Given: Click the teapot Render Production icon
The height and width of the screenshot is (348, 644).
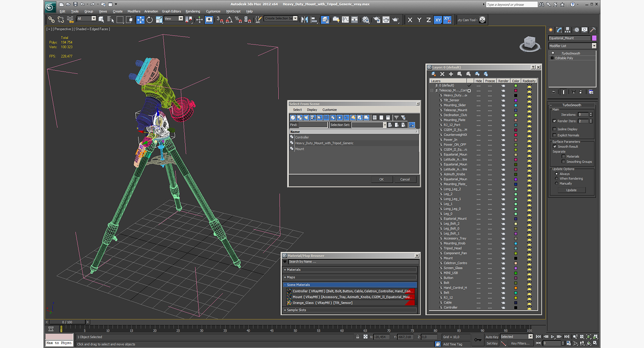Looking at the screenshot, I should pyautogui.click(x=395, y=20).
